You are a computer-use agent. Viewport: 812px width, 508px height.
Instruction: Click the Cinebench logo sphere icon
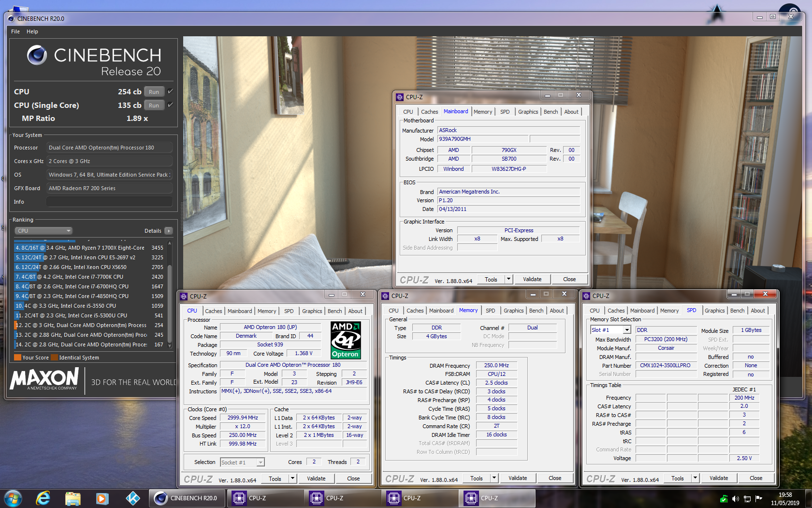coord(37,55)
